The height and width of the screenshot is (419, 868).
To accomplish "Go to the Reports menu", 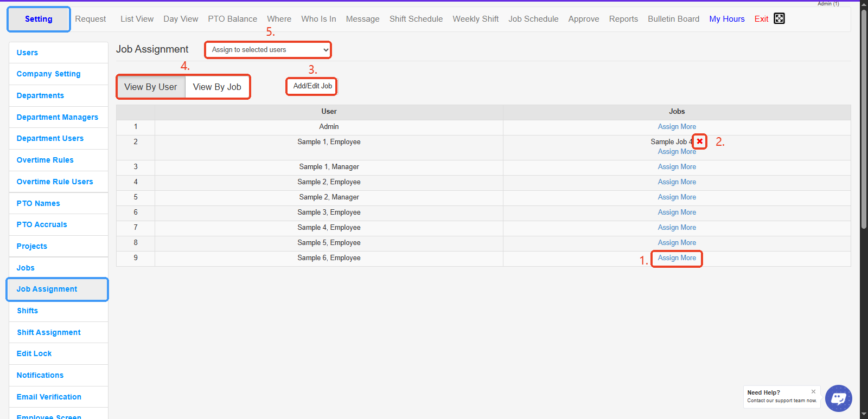I will click(x=623, y=19).
